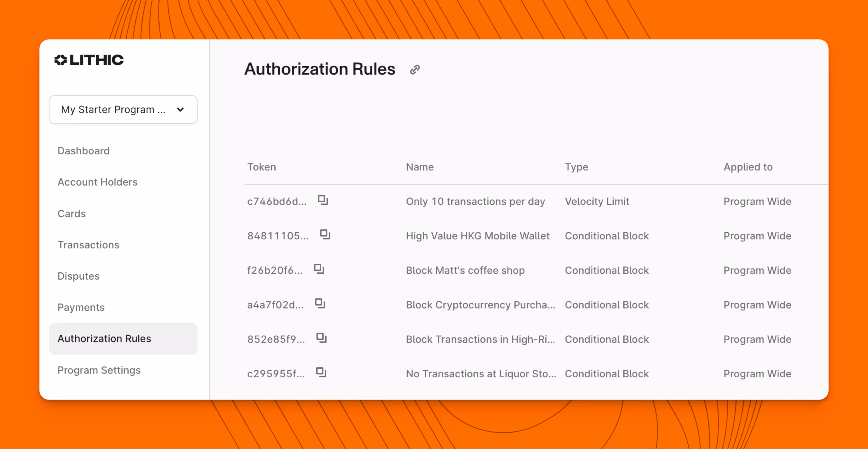This screenshot has height=449, width=868.
Task: Open rule 'Only 10 transactions per day'
Action: point(475,202)
